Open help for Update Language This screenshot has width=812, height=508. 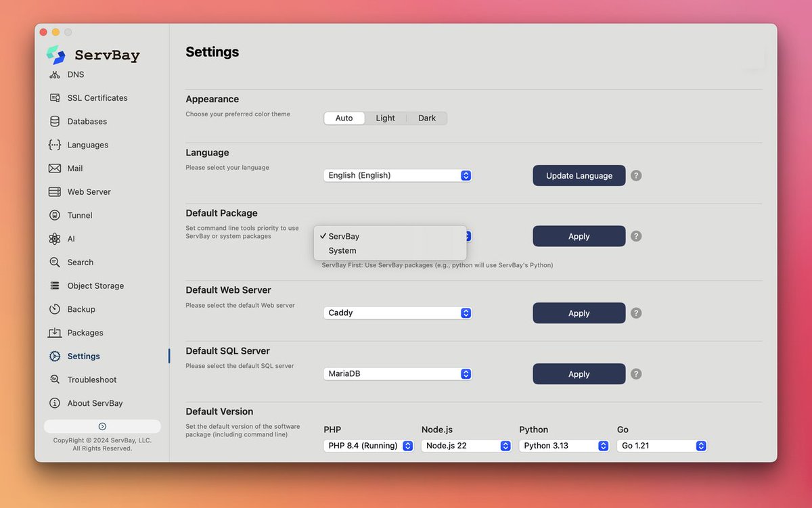(636, 176)
